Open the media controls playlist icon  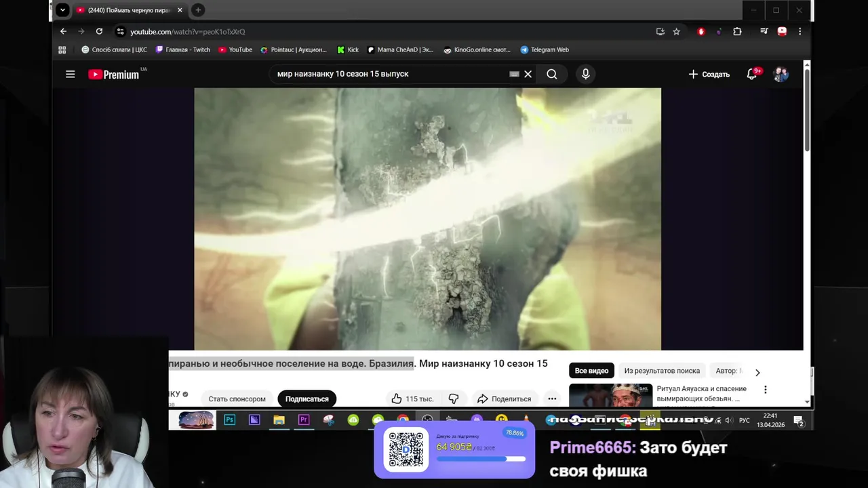click(x=764, y=31)
